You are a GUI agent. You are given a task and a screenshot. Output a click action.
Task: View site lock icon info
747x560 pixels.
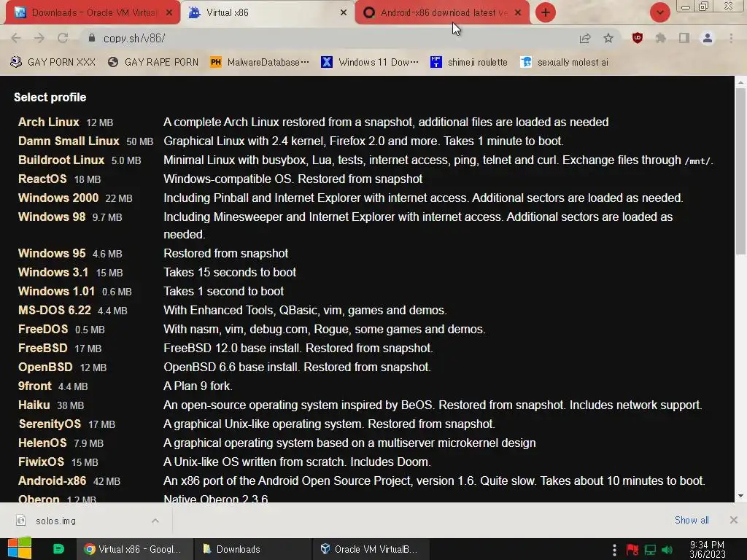pos(92,38)
